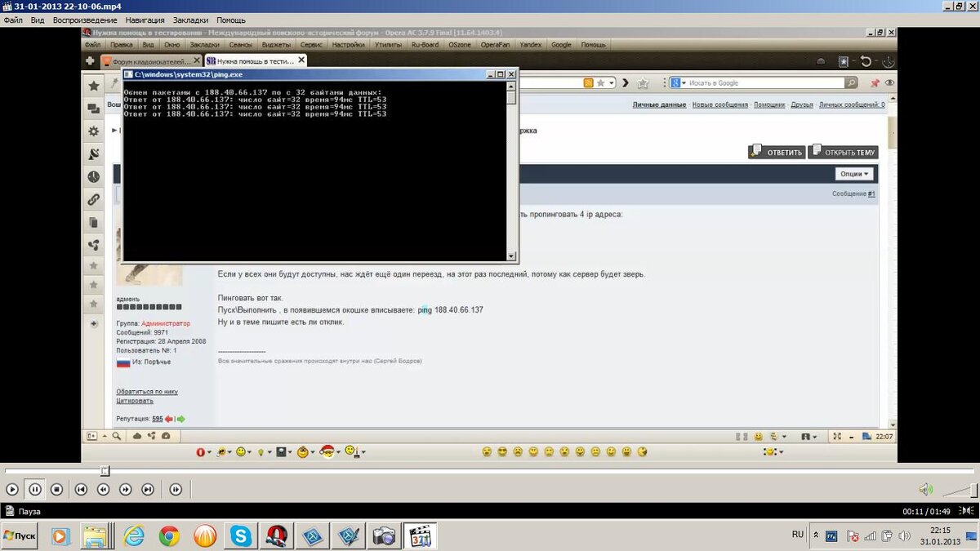Open the Закладки menu
Image resolution: width=980 pixels, height=551 pixels.
[190, 20]
